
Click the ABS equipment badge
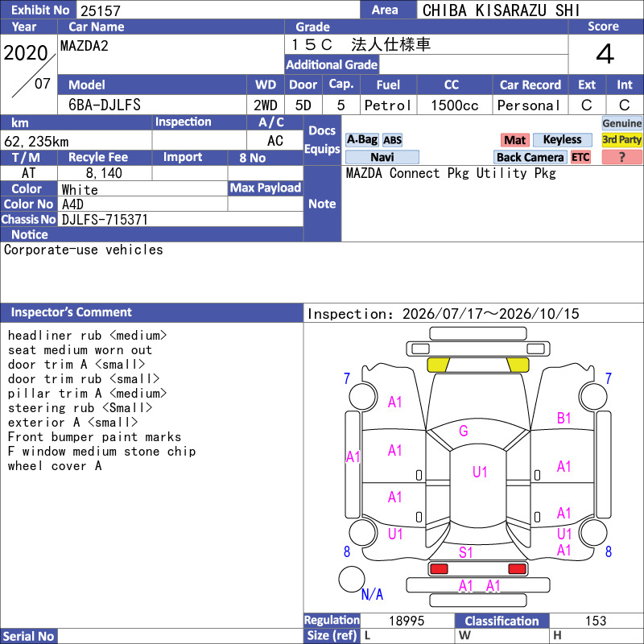392,140
